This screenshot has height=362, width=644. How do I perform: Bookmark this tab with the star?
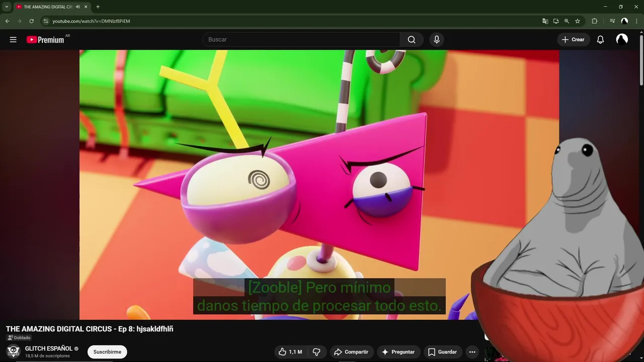578,21
